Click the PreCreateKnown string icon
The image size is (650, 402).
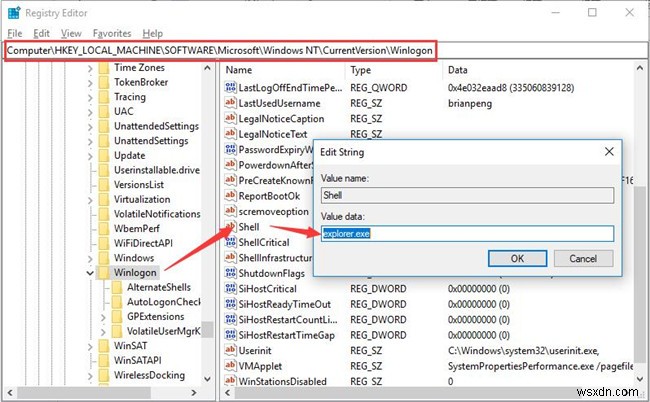pos(230,180)
